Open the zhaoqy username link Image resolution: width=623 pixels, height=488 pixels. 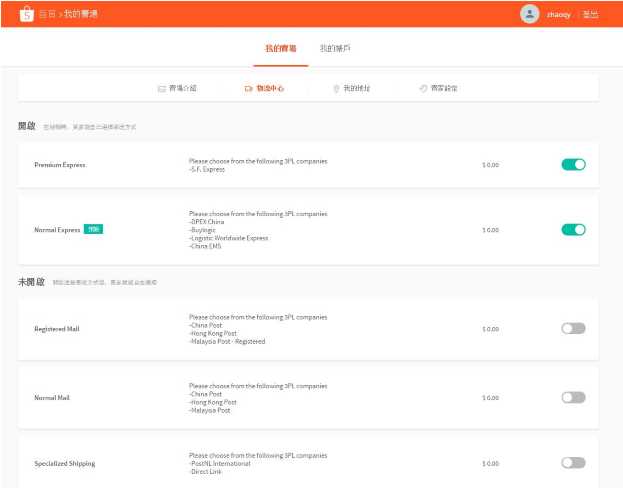pyautogui.click(x=559, y=15)
